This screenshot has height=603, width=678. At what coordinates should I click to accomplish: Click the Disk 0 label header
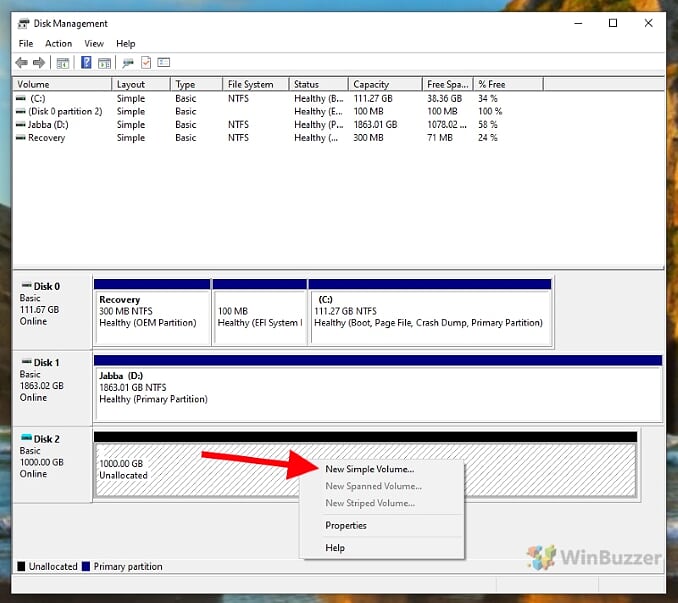[x=47, y=286]
